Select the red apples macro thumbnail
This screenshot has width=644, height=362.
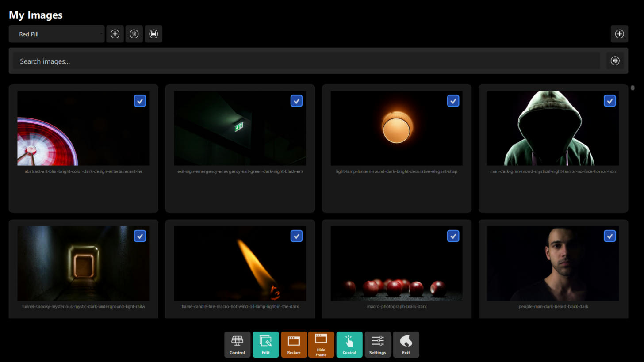tap(396, 263)
